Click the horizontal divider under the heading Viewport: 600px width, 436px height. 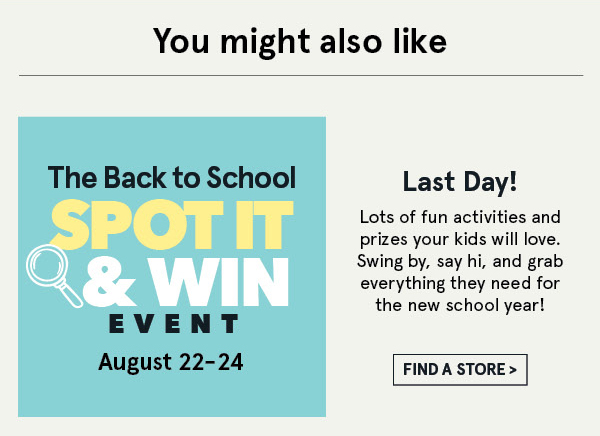coord(300,75)
